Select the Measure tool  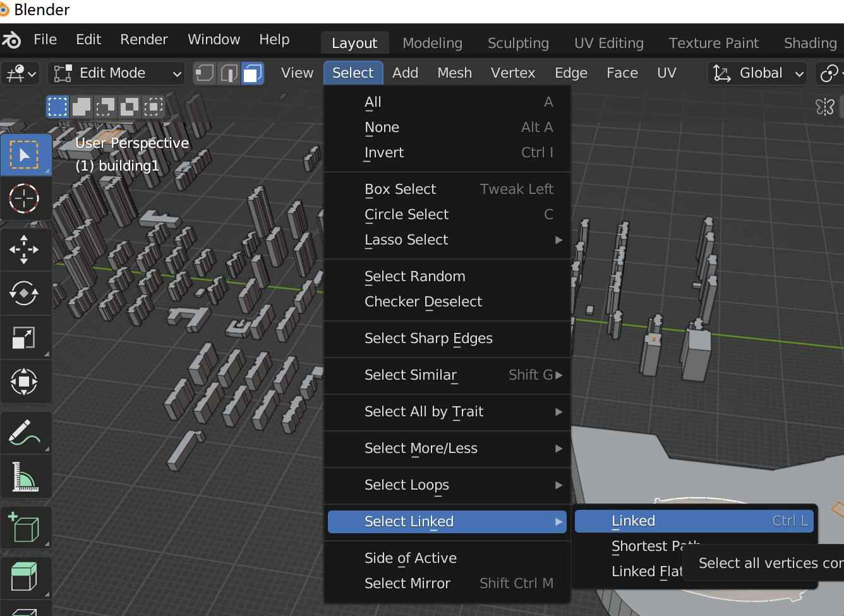(25, 478)
